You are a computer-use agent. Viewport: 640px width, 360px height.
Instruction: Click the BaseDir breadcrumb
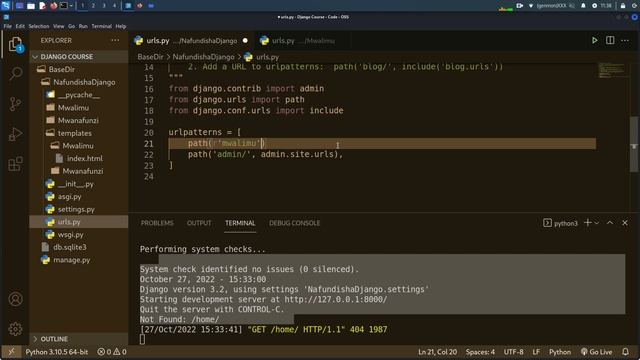pos(150,57)
